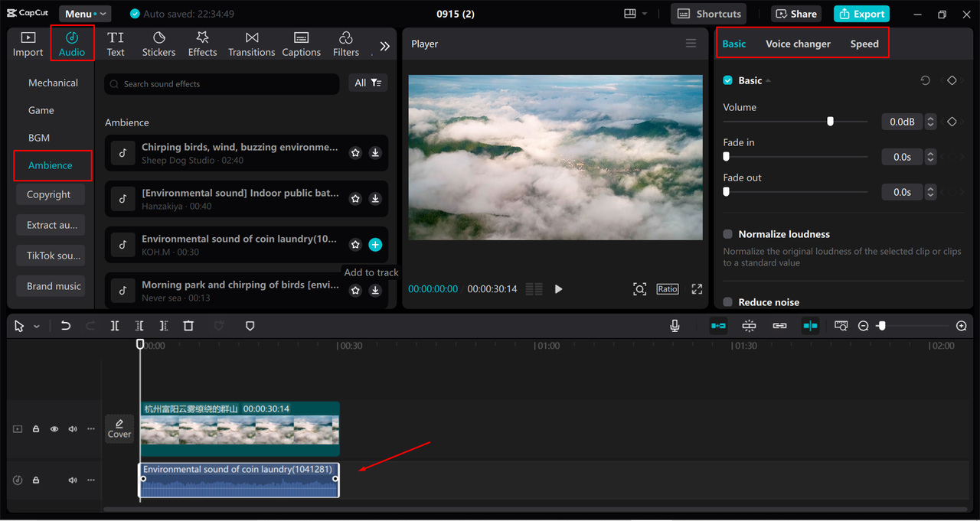Start voiceover recording with microphone icon
The width and height of the screenshot is (980, 521).
point(675,326)
